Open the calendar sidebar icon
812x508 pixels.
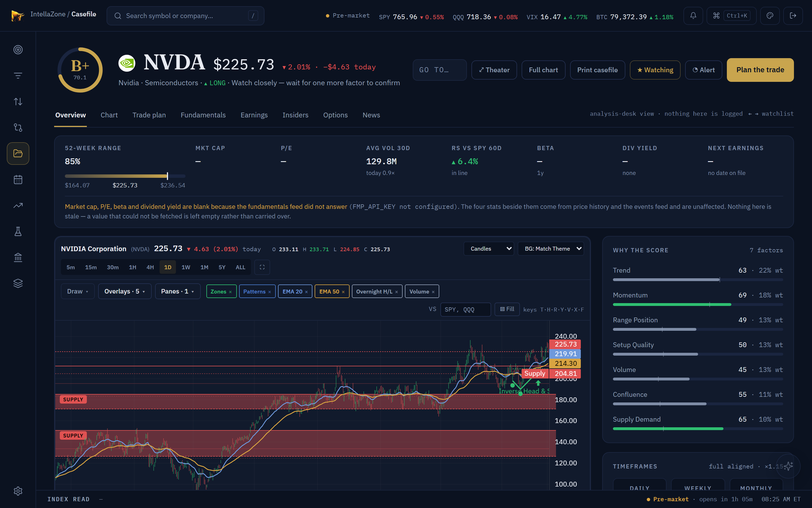click(x=18, y=179)
